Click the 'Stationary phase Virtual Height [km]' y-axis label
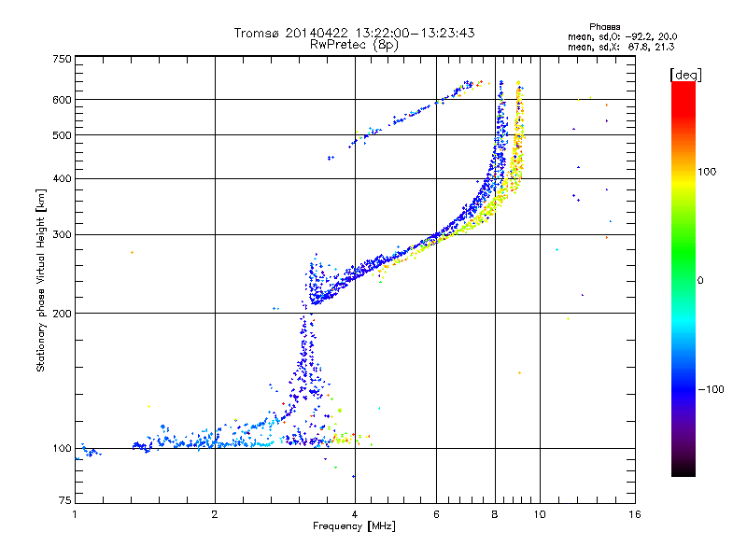Screen dimensions: 747x560 pyautogui.click(x=40, y=280)
